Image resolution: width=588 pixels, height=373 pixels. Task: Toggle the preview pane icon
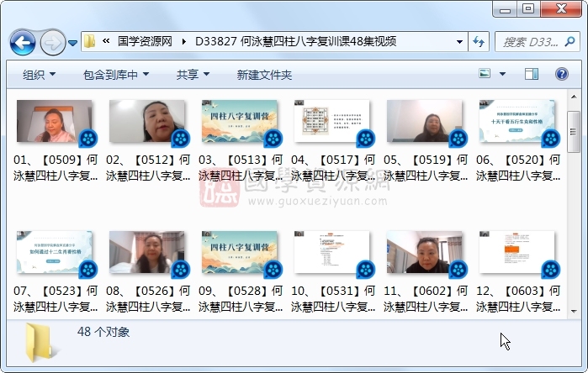pyautogui.click(x=532, y=74)
